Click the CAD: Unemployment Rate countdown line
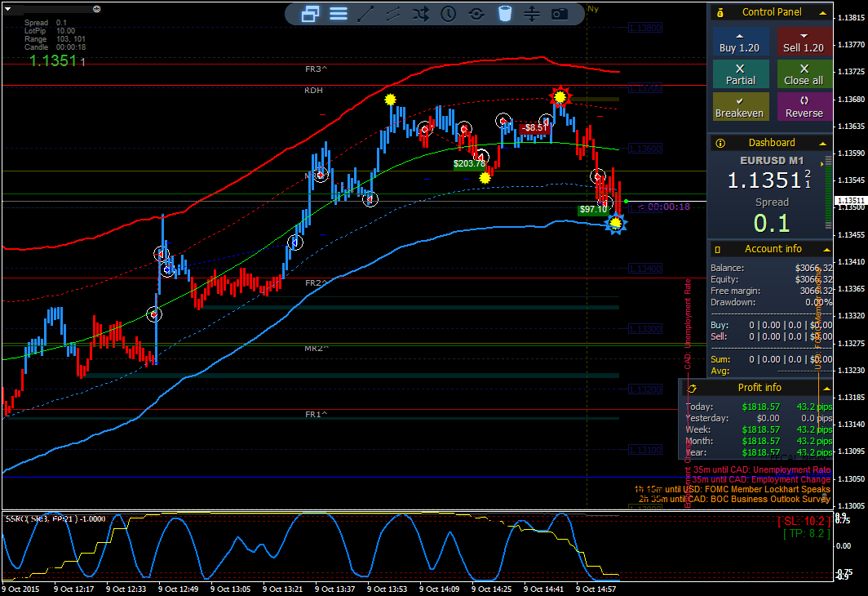868x596 pixels. tap(762, 469)
